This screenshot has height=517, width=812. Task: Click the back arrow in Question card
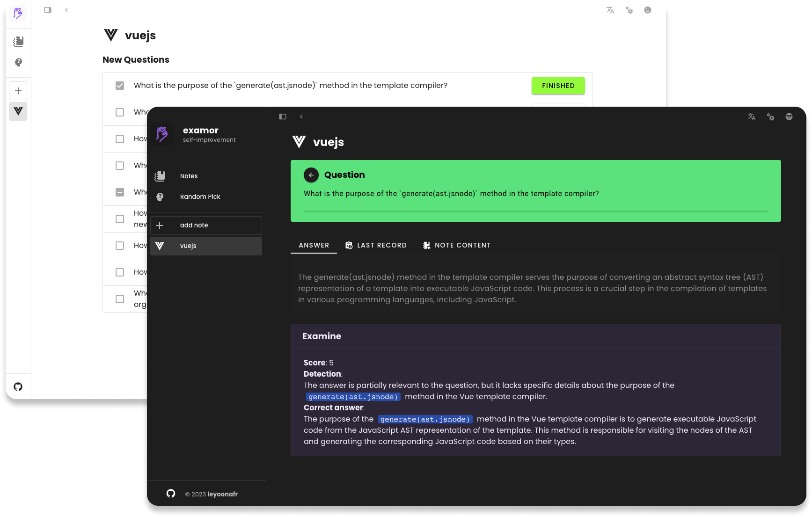tap(311, 175)
